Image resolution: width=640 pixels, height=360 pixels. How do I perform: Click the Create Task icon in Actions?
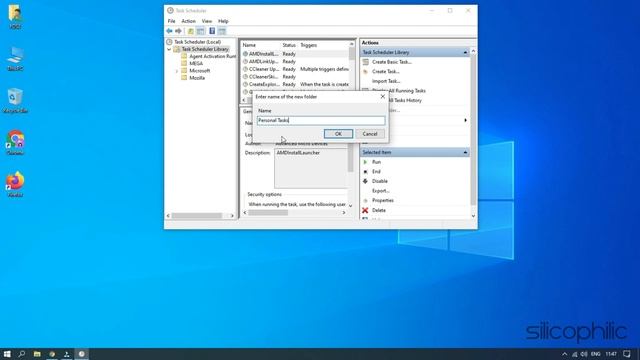(365, 71)
